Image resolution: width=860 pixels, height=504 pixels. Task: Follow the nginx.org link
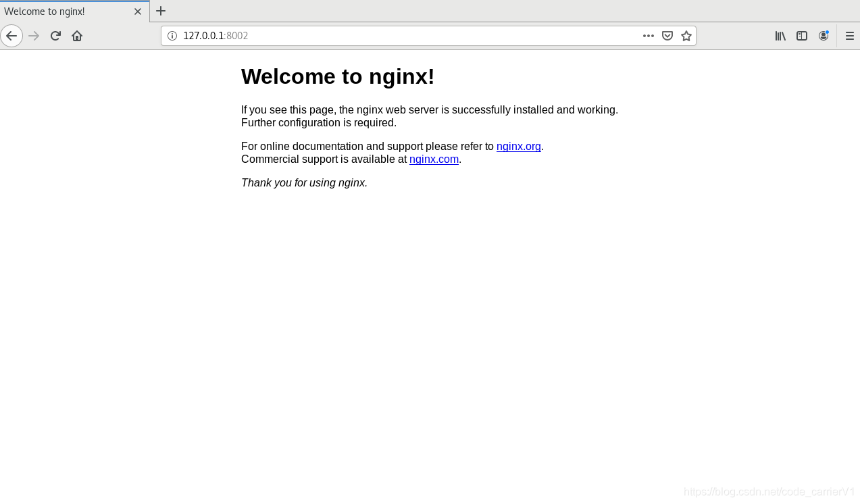[519, 146]
